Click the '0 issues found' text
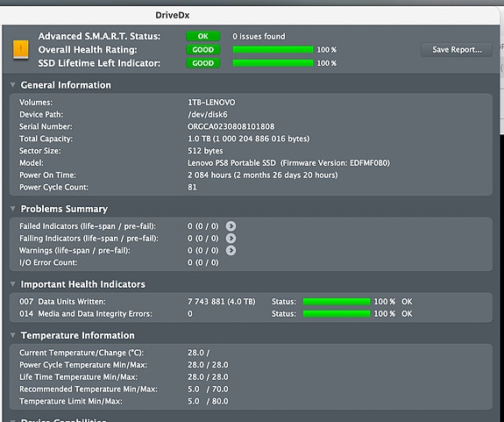The image size is (504, 422). tap(259, 36)
